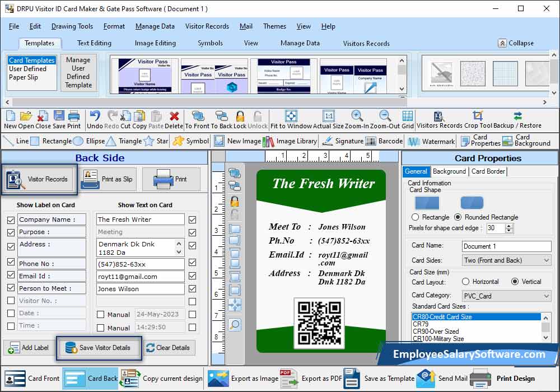The width and height of the screenshot is (560, 392).
Task: Select CR90-Over Sized card size
Action: [x=436, y=332]
